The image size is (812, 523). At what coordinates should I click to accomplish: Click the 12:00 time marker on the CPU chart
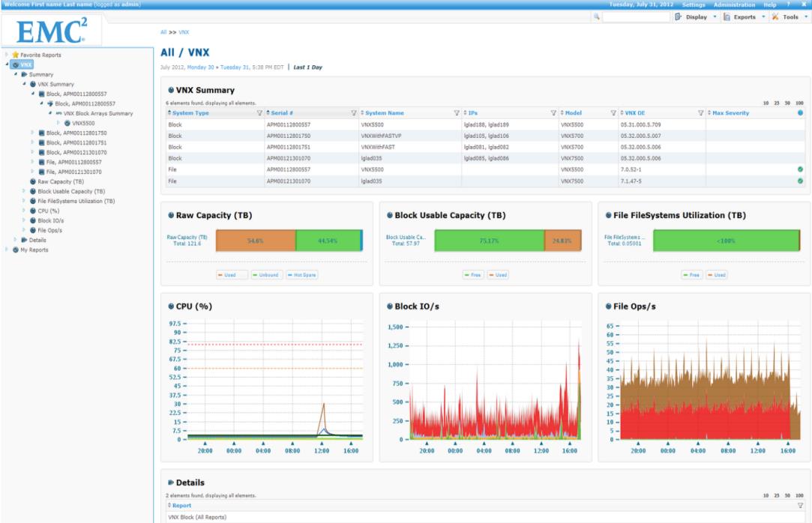coord(322,444)
